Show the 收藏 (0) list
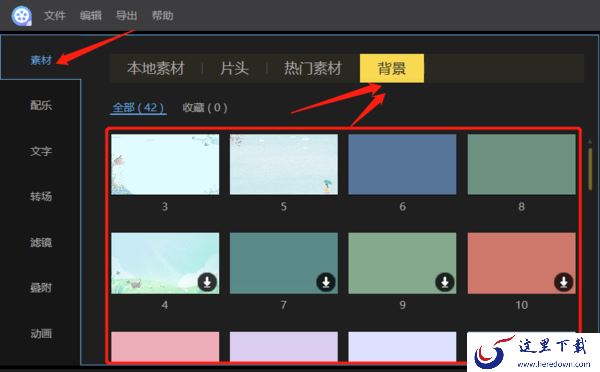 click(205, 108)
